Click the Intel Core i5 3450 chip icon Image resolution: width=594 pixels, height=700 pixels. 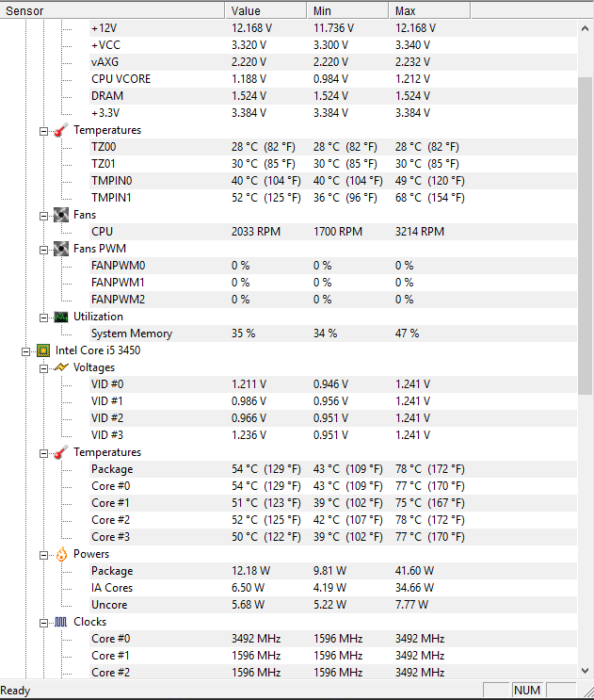pos(43,350)
